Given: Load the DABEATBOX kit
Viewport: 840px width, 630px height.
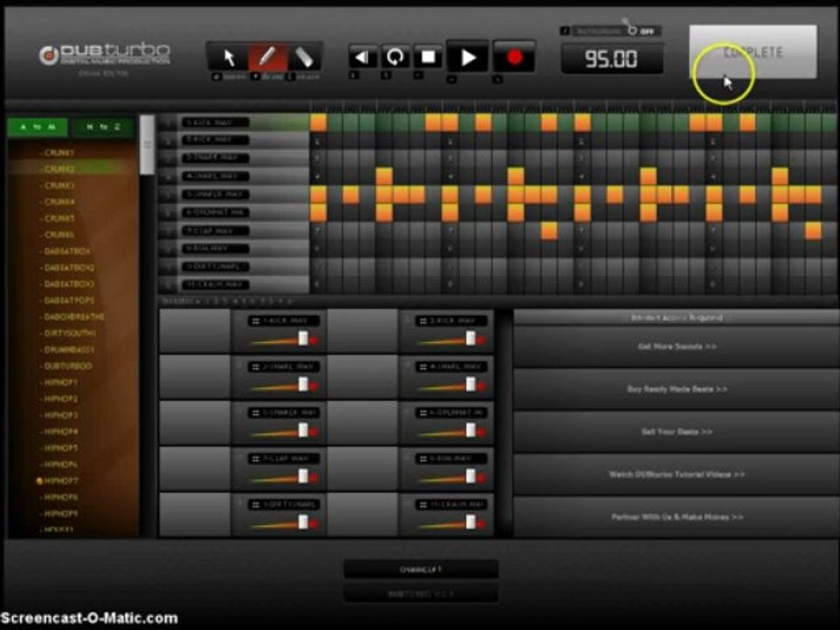Looking at the screenshot, I should click(x=67, y=251).
